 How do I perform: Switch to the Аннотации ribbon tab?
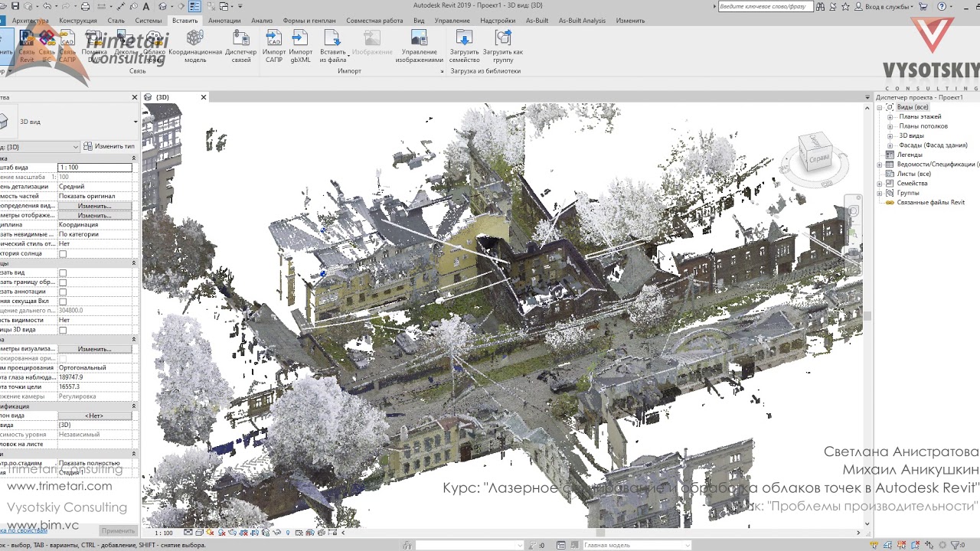tap(224, 21)
